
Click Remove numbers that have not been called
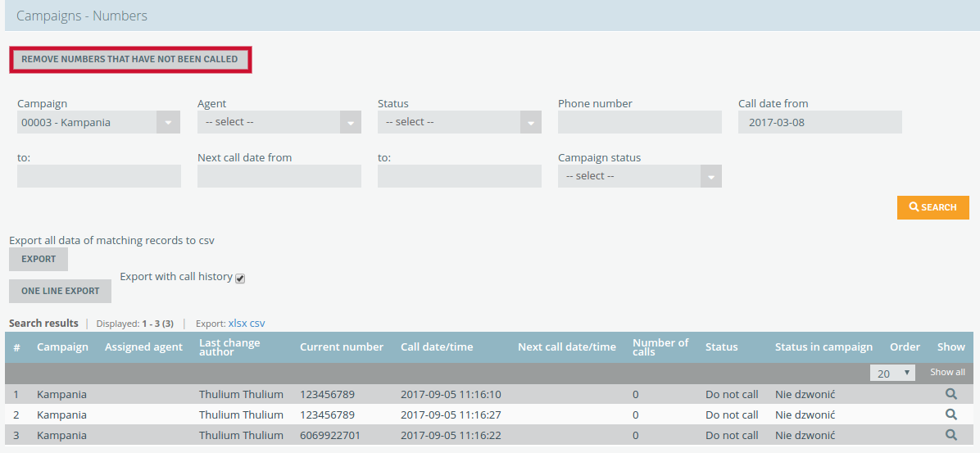[x=130, y=59]
